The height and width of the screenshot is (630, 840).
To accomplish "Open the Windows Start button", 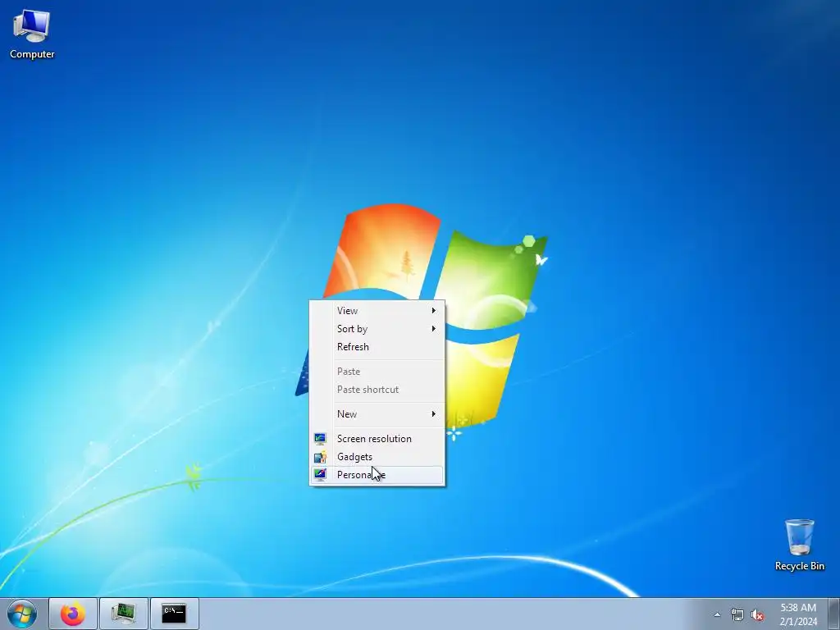I will pos(22,614).
